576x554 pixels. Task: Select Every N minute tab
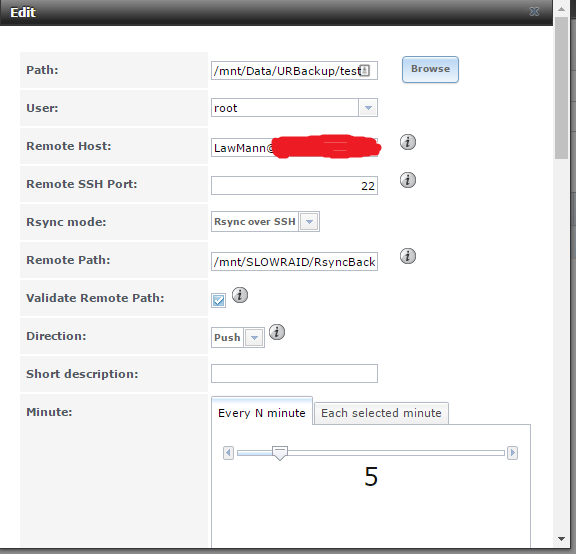[x=262, y=413]
